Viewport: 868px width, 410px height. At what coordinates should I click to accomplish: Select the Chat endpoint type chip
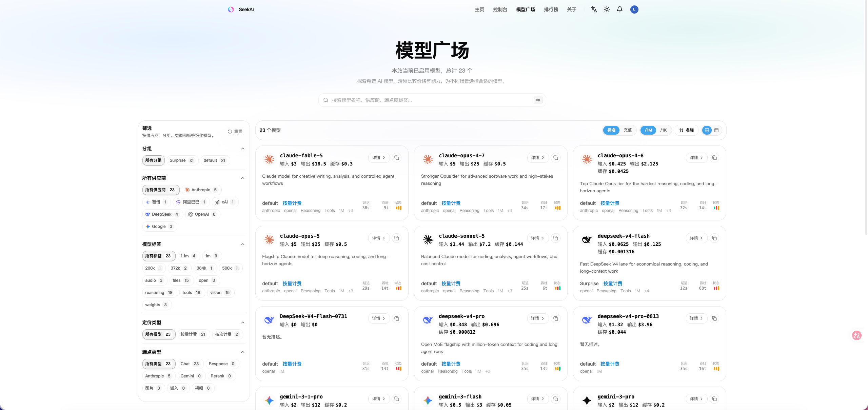pyautogui.click(x=190, y=364)
